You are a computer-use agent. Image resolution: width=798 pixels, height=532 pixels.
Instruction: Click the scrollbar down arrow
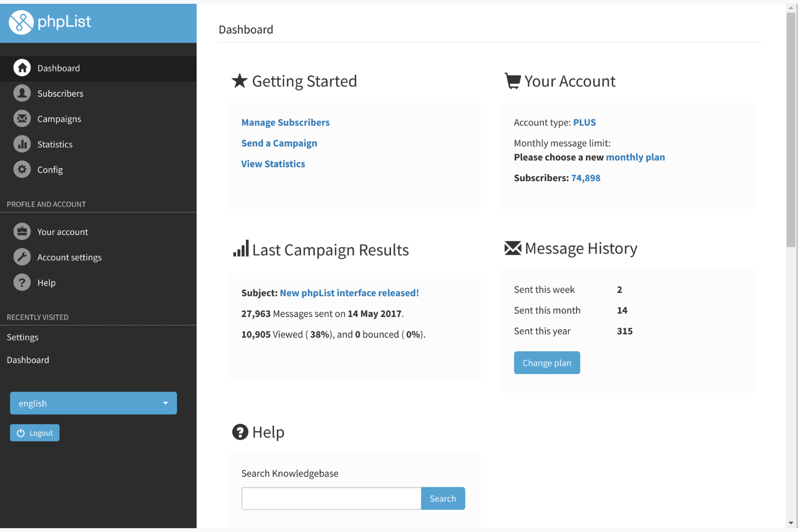pos(791,523)
